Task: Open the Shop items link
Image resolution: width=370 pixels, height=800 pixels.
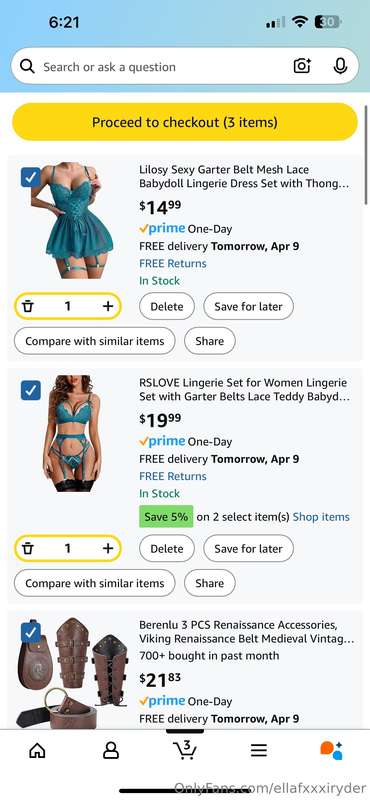Action: click(x=321, y=517)
